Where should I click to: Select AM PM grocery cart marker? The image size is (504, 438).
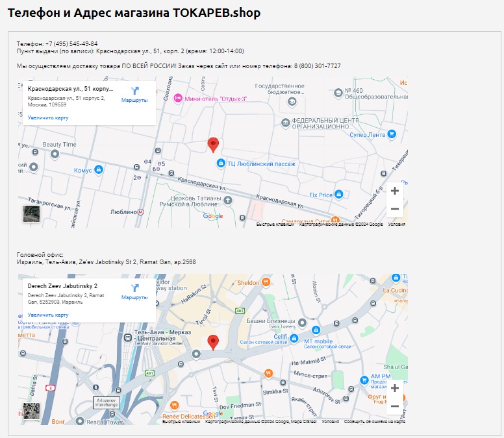pos(364,380)
